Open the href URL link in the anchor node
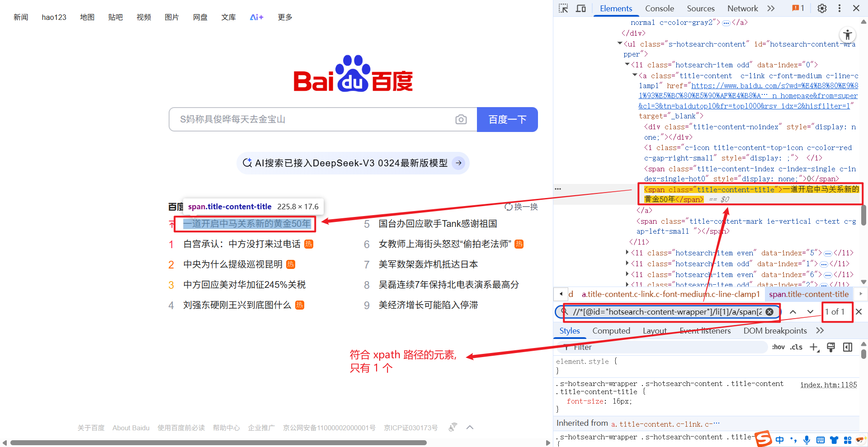 tap(748, 96)
